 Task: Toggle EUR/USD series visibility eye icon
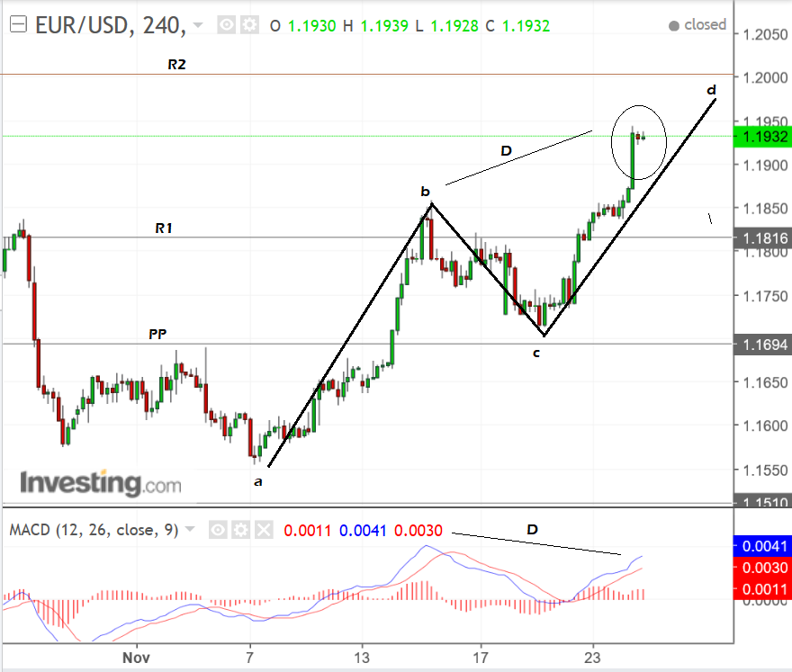click(226, 25)
